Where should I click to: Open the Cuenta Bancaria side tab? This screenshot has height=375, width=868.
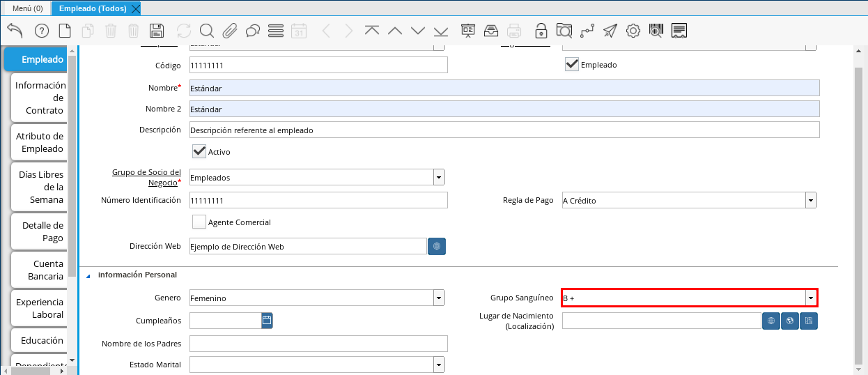pos(40,270)
